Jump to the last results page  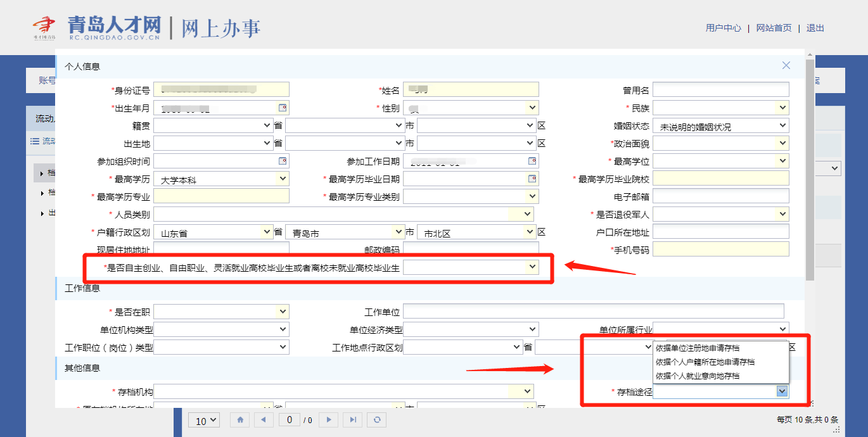353,420
